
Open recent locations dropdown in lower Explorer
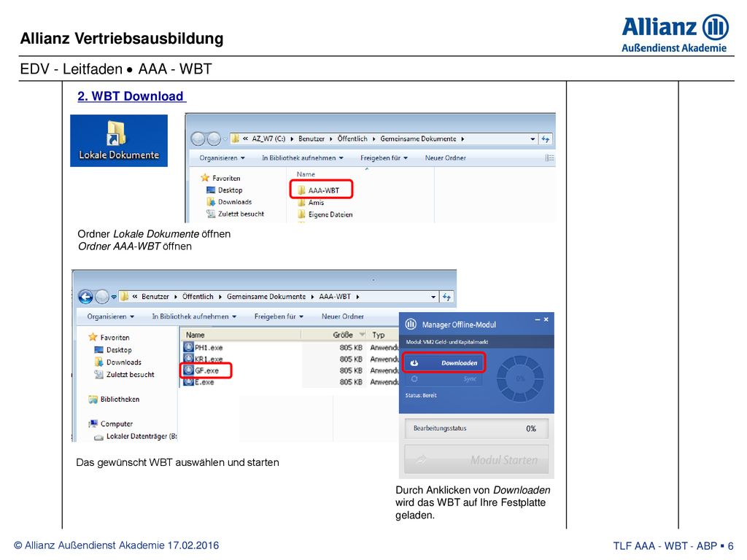[114, 297]
